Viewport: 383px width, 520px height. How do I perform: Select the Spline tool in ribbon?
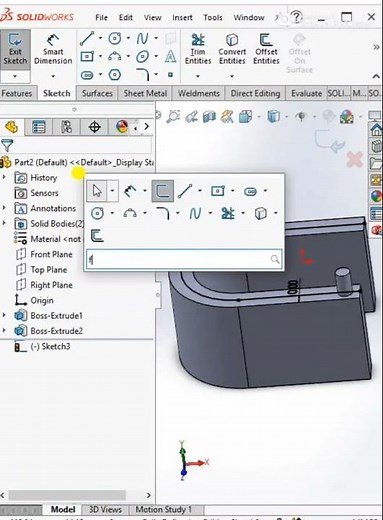[x=142, y=38]
